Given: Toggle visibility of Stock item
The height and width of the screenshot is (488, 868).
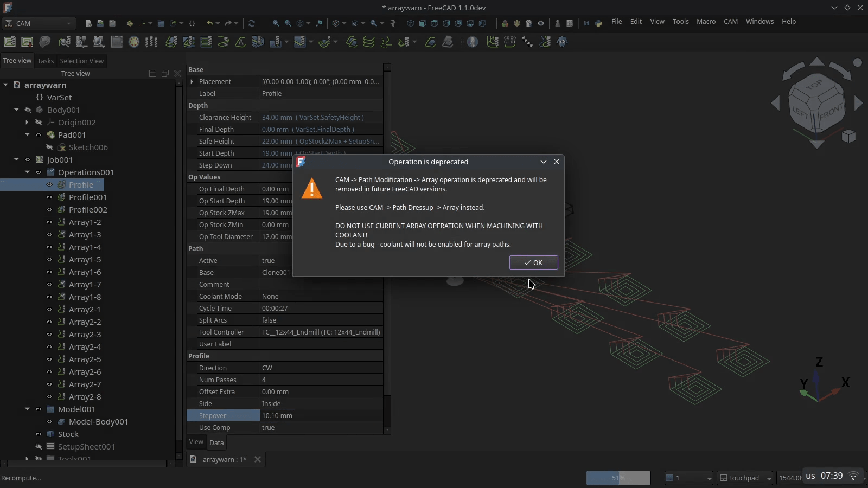Looking at the screenshot, I should tap(39, 434).
